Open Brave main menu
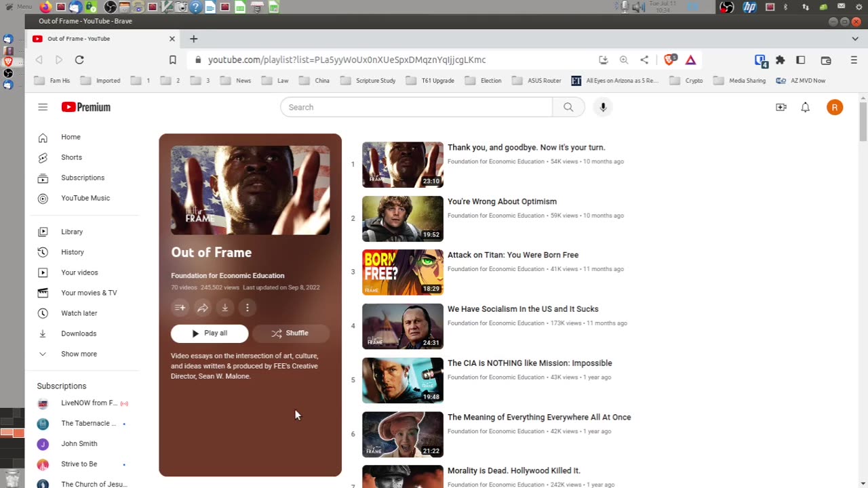Image resolution: width=868 pixels, height=488 pixels. pyautogui.click(x=854, y=60)
